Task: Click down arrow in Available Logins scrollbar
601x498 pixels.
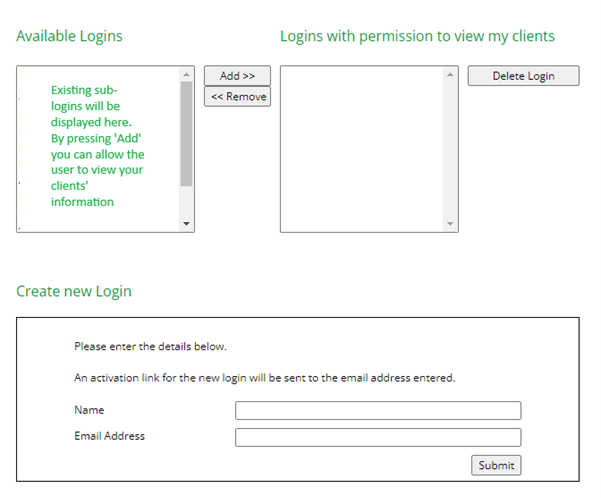Action: [x=186, y=224]
